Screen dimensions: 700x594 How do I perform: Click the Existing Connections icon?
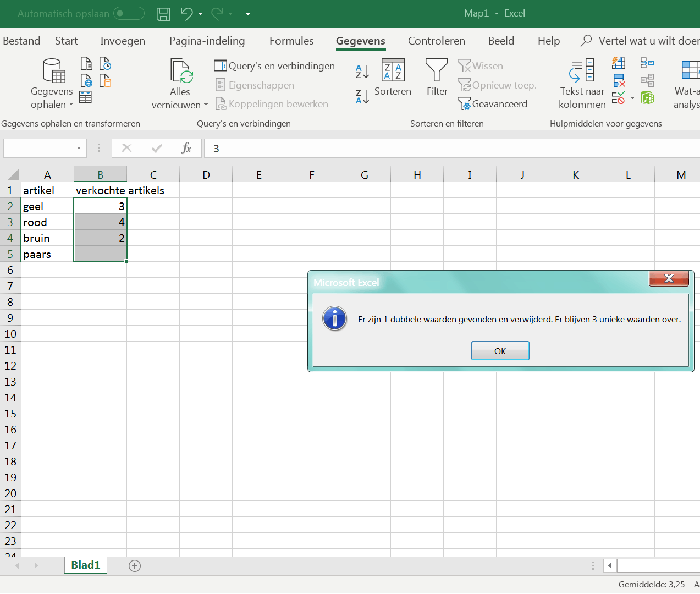click(105, 81)
